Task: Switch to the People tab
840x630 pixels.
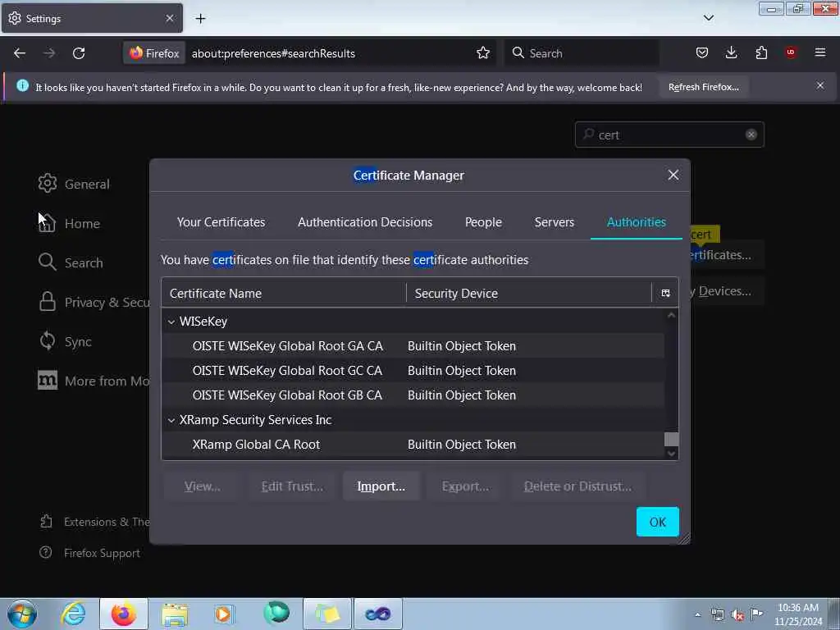Action: tap(483, 221)
